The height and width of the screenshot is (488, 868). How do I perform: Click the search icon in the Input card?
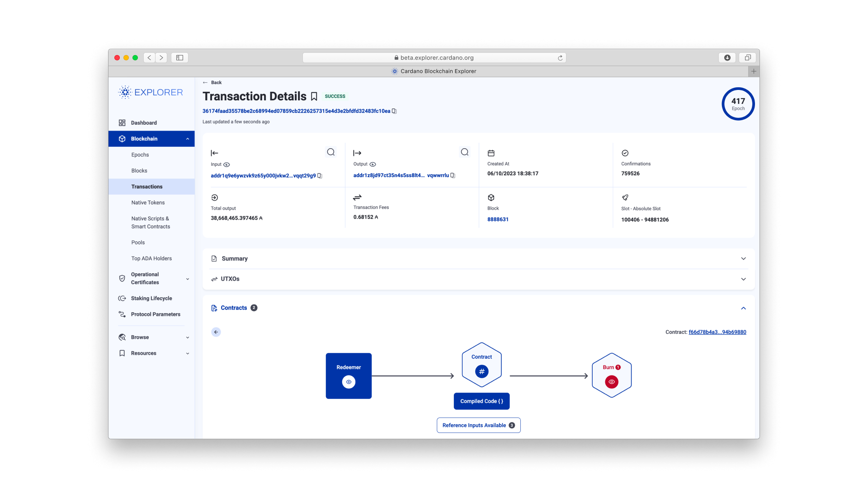click(331, 152)
